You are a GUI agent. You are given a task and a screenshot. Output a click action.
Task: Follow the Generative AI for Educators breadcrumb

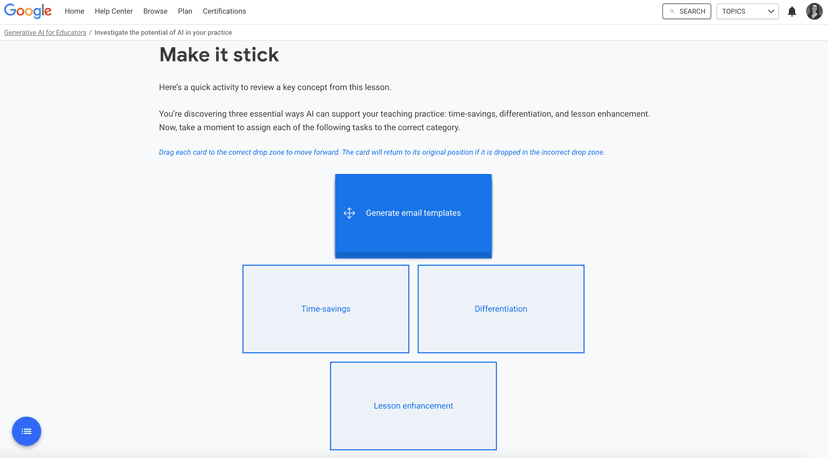pos(45,32)
